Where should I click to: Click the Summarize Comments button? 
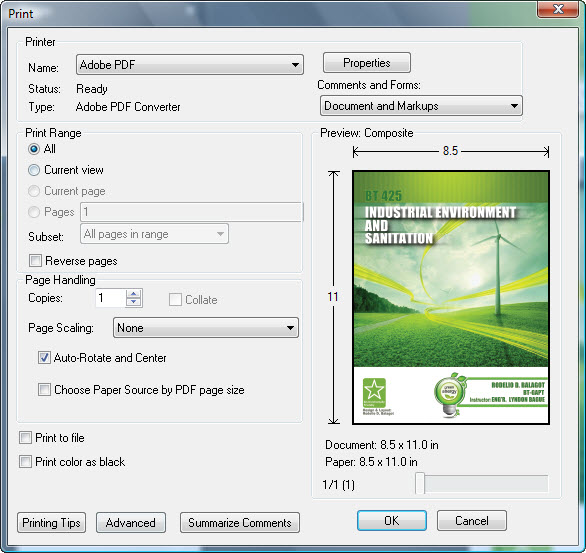click(x=240, y=522)
